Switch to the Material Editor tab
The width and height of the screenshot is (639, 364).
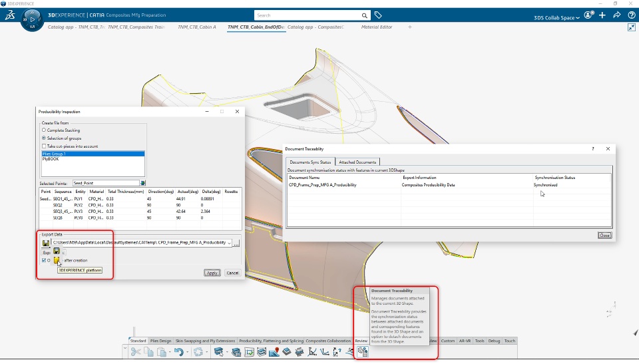point(377,27)
